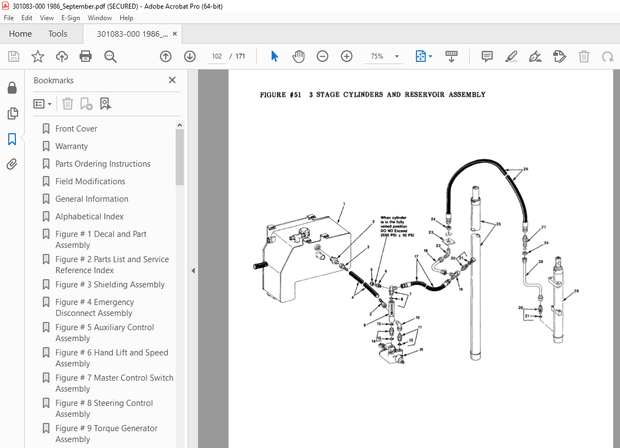Image resolution: width=620 pixels, height=448 pixels.
Task: Click the Stamp tool icon
Action: [x=560, y=57]
